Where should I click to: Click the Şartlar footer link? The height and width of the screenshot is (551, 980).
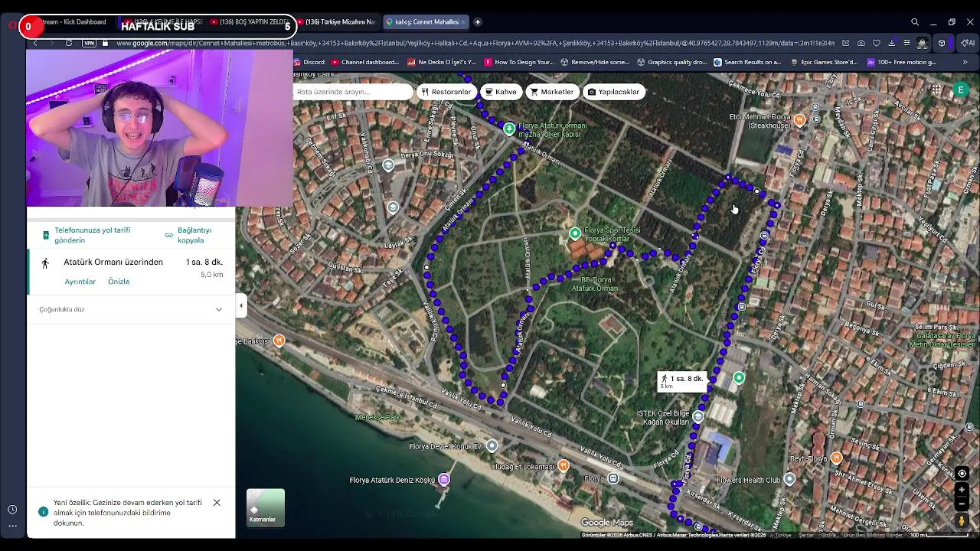[x=806, y=535]
